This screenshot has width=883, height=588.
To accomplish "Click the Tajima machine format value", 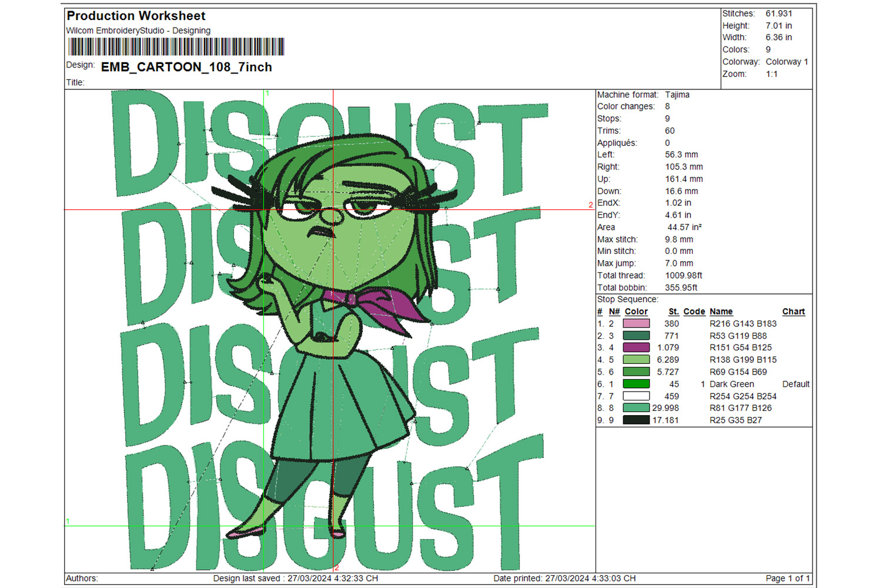I will tap(677, 95).
